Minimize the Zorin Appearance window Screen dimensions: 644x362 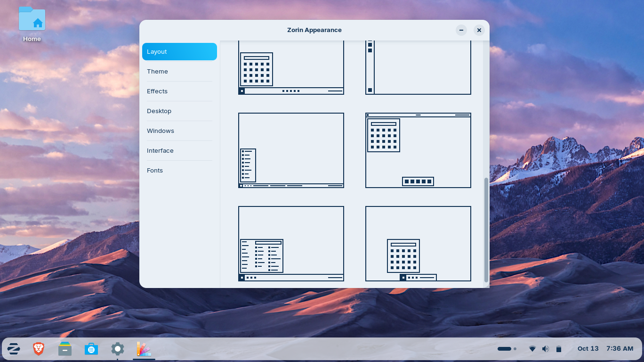(461, 30)
